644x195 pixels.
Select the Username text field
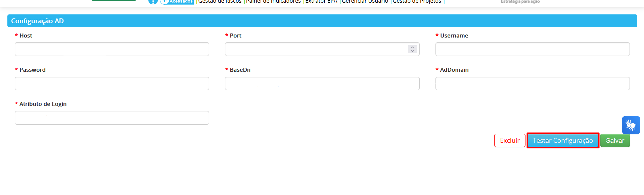532,49
